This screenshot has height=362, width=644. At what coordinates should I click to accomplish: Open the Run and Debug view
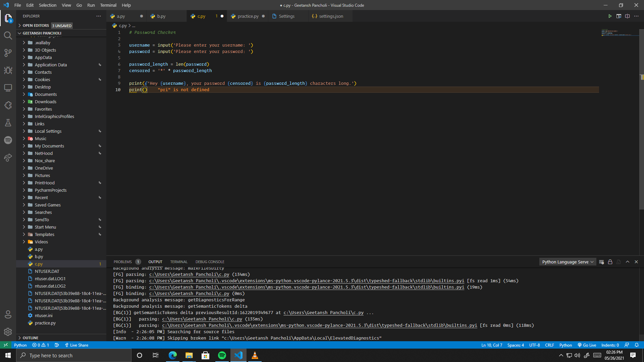tap(8, 70)
